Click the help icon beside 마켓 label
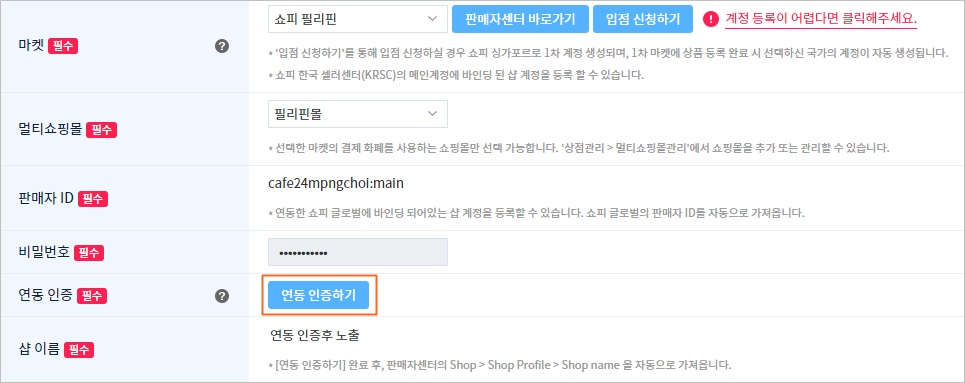 (x=222, y=46)
